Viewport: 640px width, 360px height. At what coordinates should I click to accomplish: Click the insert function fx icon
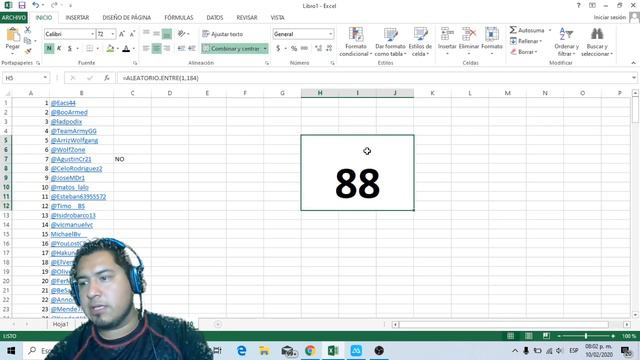click(107, 78)
